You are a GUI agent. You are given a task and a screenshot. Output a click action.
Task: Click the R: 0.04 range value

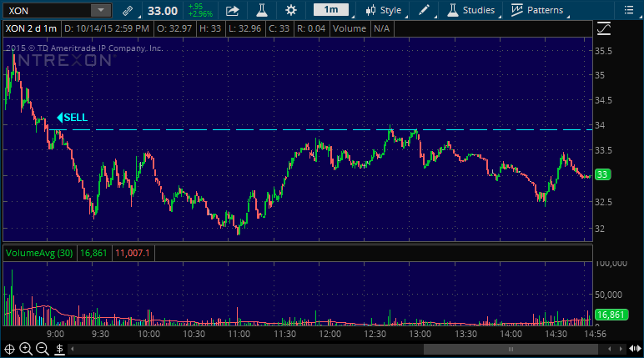311,28
